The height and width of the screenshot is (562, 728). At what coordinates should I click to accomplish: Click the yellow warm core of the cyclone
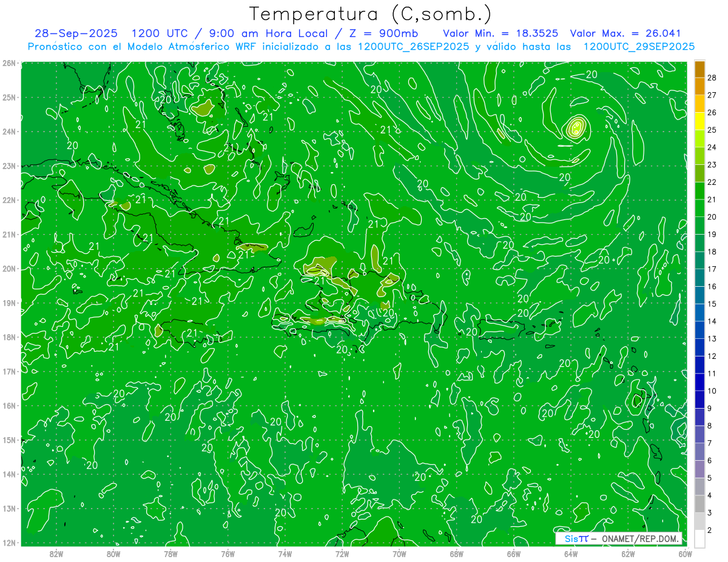(576, 127)
